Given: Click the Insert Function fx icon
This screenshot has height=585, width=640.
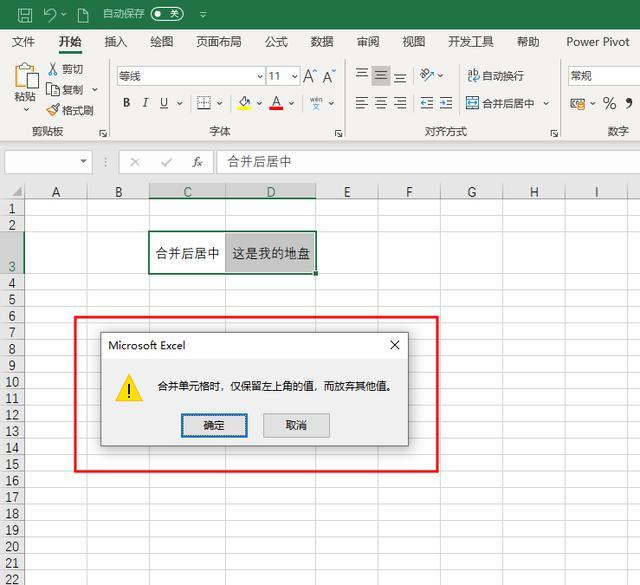Looking at the screenshot, I should 197,161.
